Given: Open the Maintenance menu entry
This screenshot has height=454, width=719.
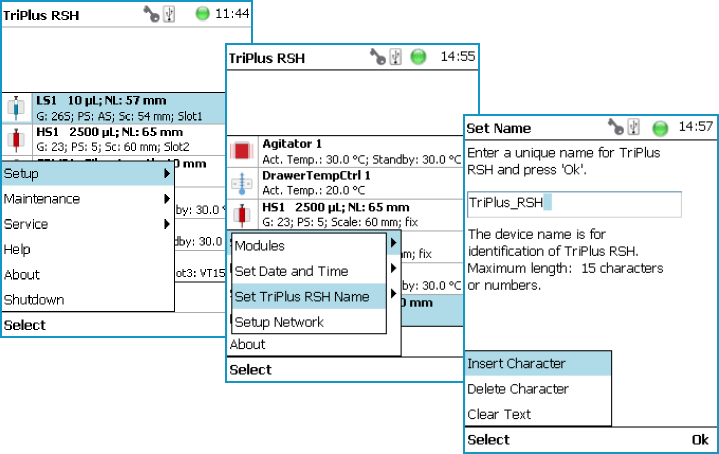Looking at the screenshot, I should (x=88, y=199).
